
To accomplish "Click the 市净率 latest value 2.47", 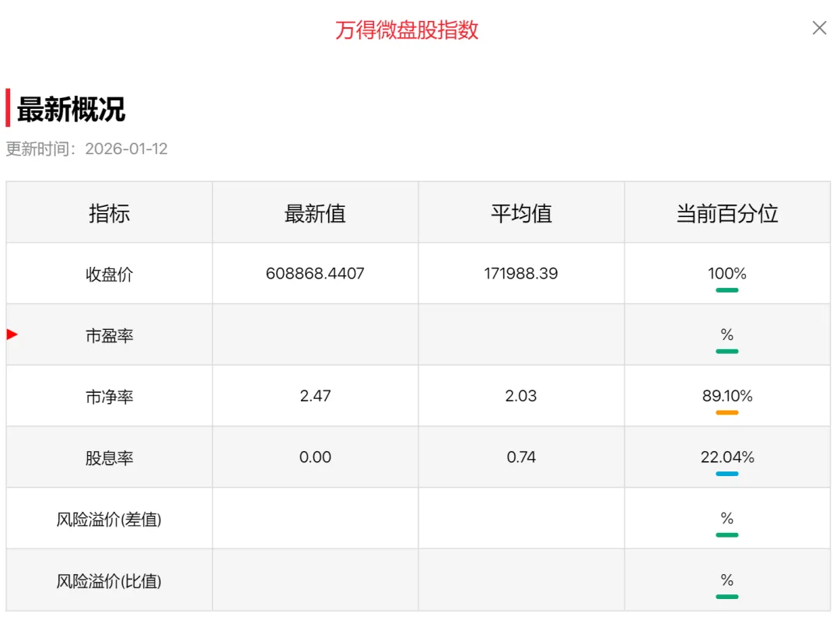I will pyautogui.click(x=315, y=395).
